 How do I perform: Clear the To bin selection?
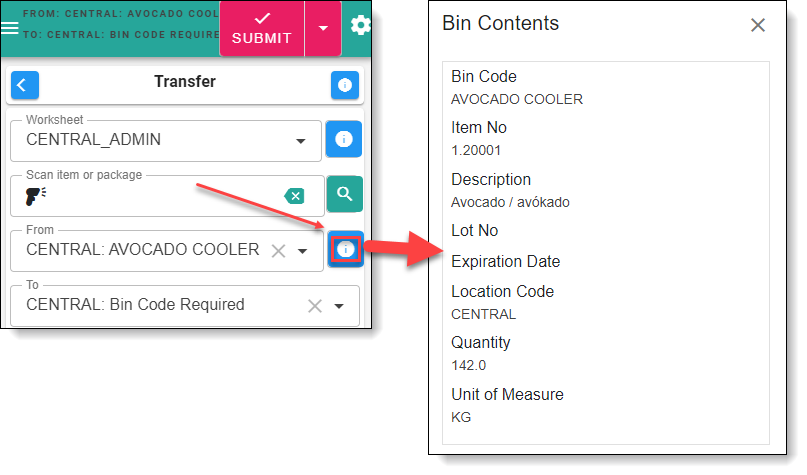[314, 306]
